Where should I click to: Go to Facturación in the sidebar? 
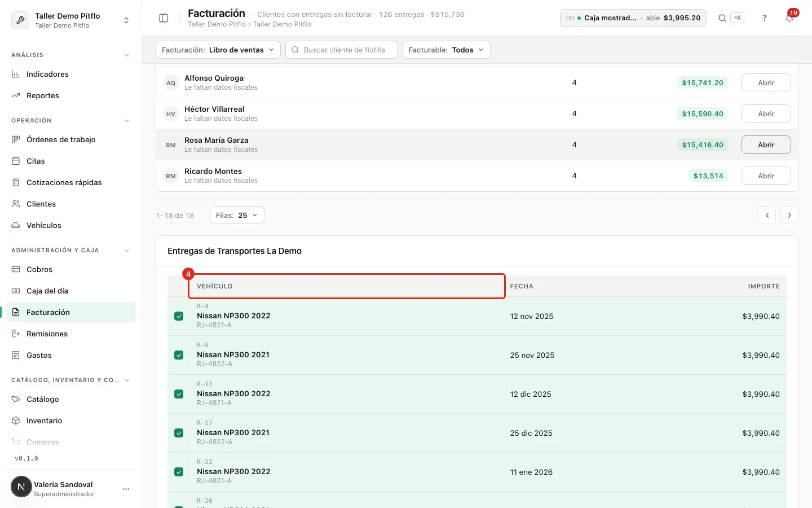tap(71, 312)
